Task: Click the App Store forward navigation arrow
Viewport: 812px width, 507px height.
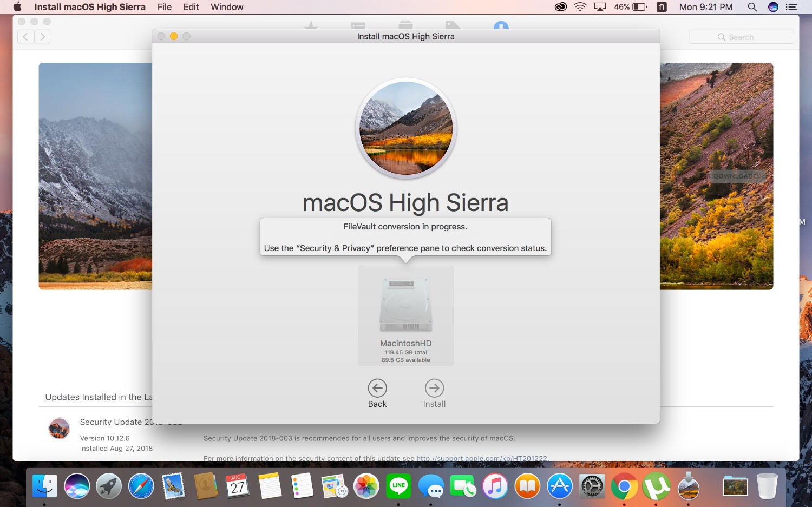Action: coord(42,37)
